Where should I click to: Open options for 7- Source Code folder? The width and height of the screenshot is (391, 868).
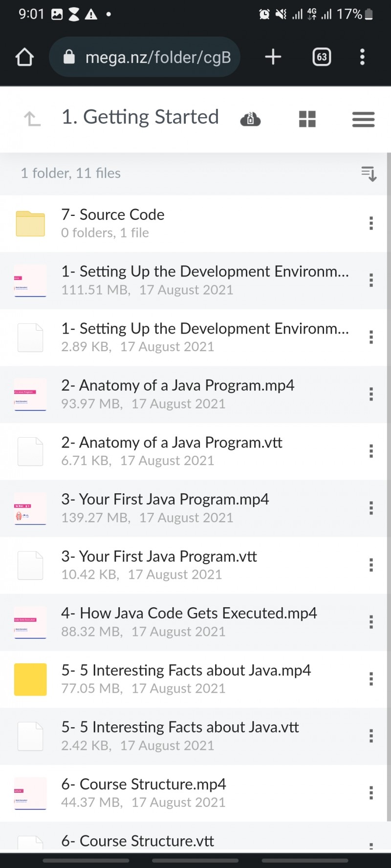(371, 223)
